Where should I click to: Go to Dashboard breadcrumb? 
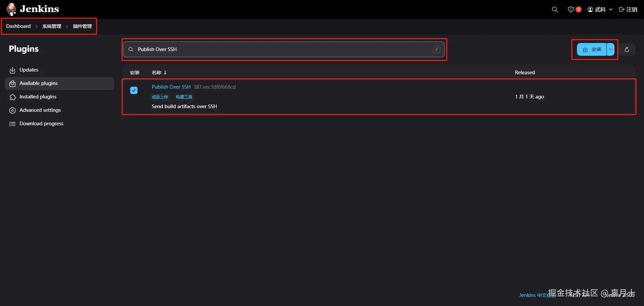point(18,26)
